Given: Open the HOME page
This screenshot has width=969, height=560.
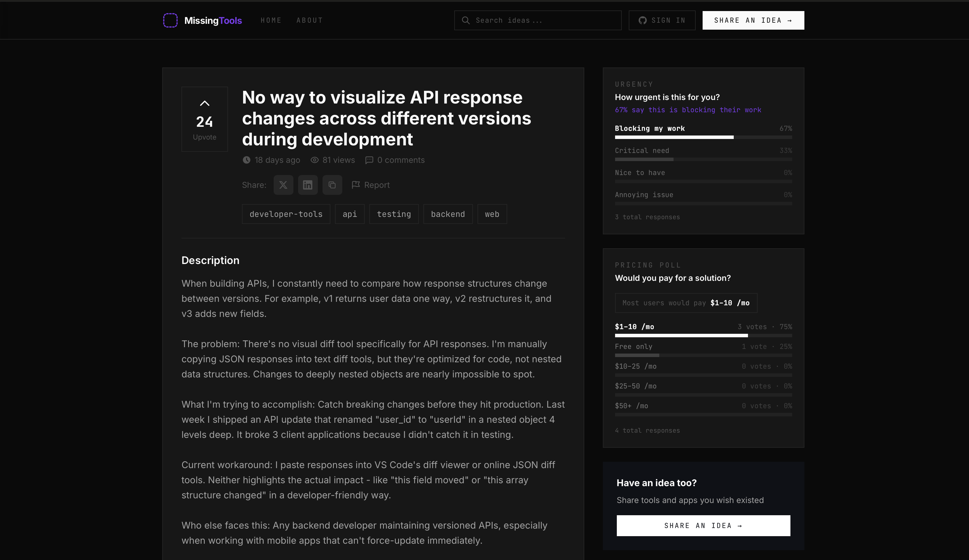Looking at the screenshot, I should point(271,20).
